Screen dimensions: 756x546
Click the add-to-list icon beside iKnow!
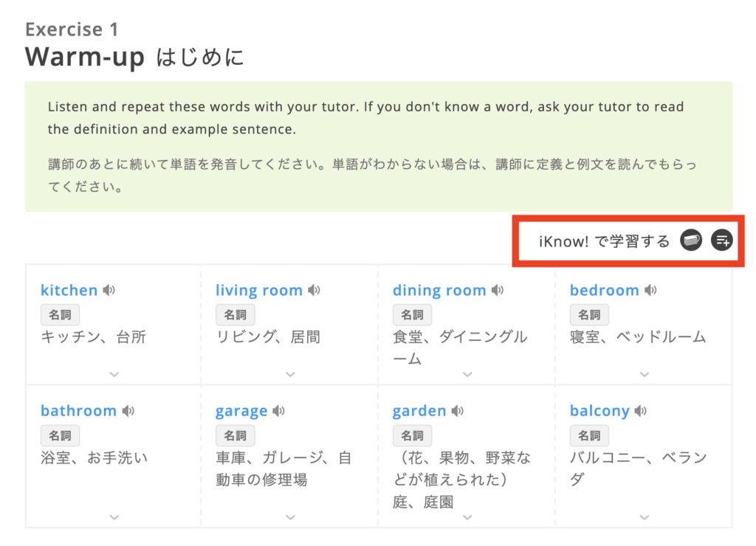coord(721,241)
